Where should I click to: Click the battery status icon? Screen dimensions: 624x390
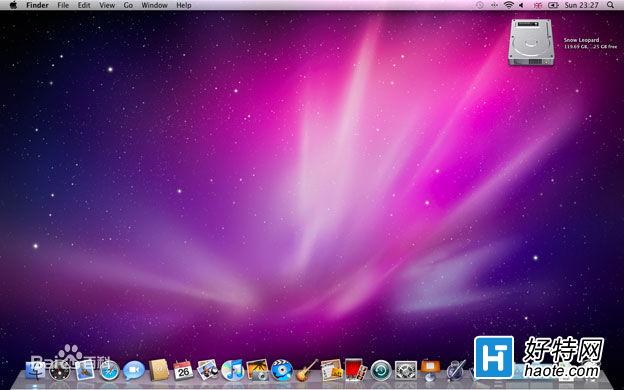553,5
